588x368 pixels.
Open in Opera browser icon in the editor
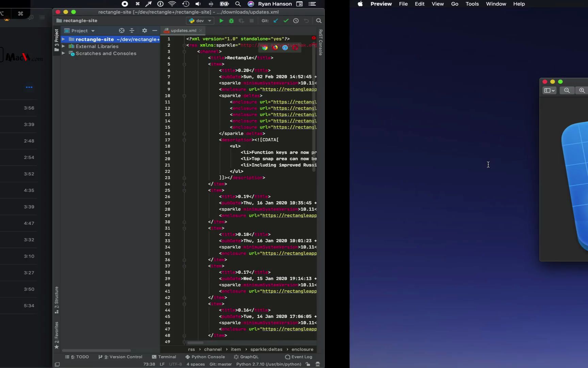[x=295, y=48]
